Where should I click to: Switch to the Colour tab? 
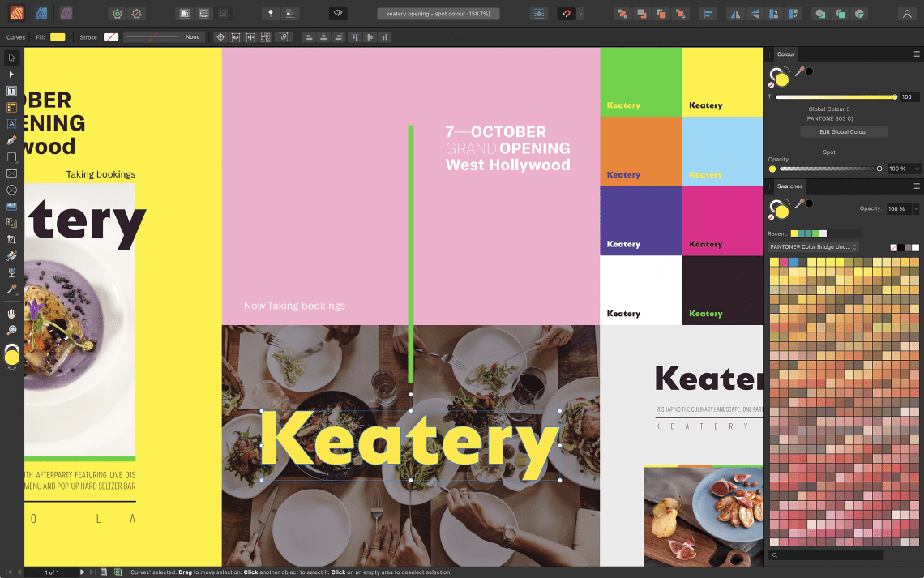785,54
